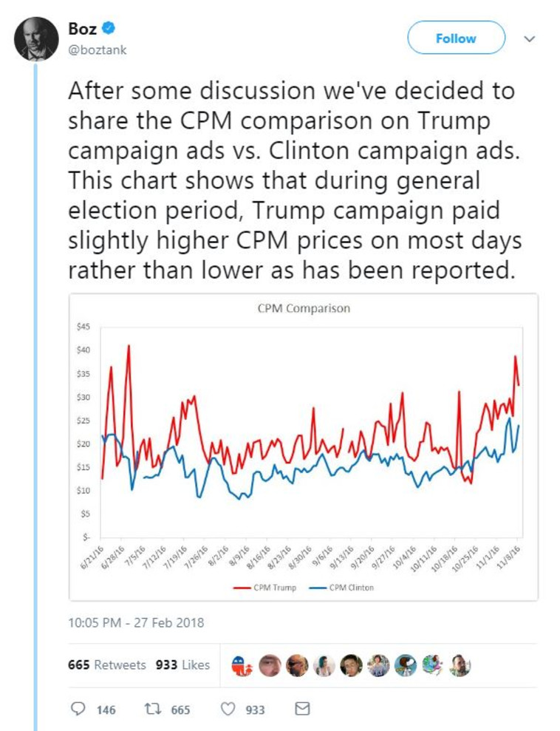Like the tweet with the heart icon
The image size is (560, 731).
[228, 709]
